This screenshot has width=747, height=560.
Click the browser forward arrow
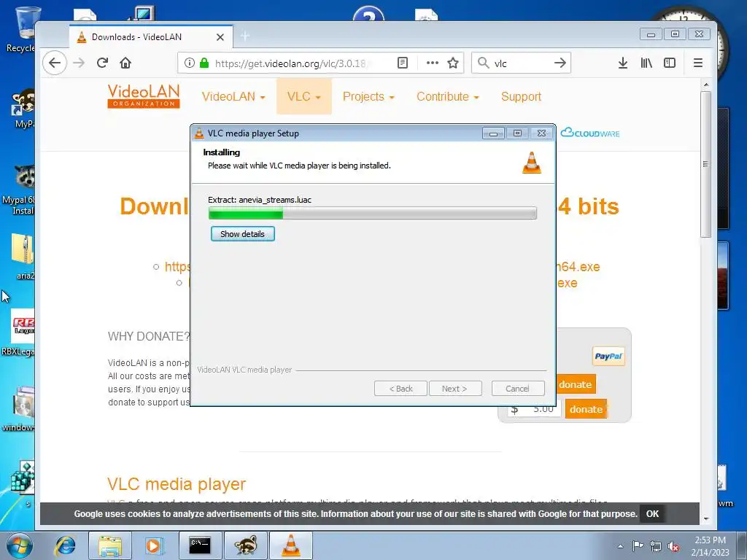click(x=79, y=63)
